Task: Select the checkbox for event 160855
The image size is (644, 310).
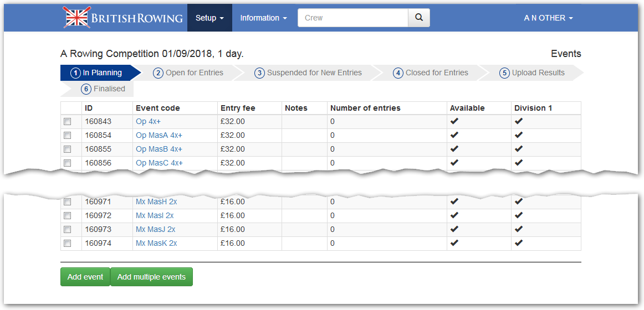Action: coord(68,149)
